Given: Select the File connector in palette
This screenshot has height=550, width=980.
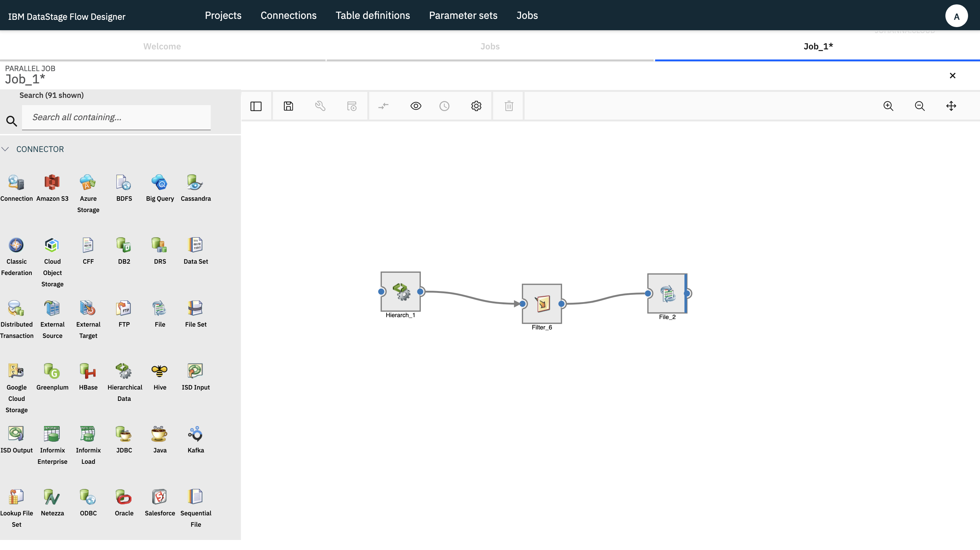Looking at the screenshot, I should point(160,308).
